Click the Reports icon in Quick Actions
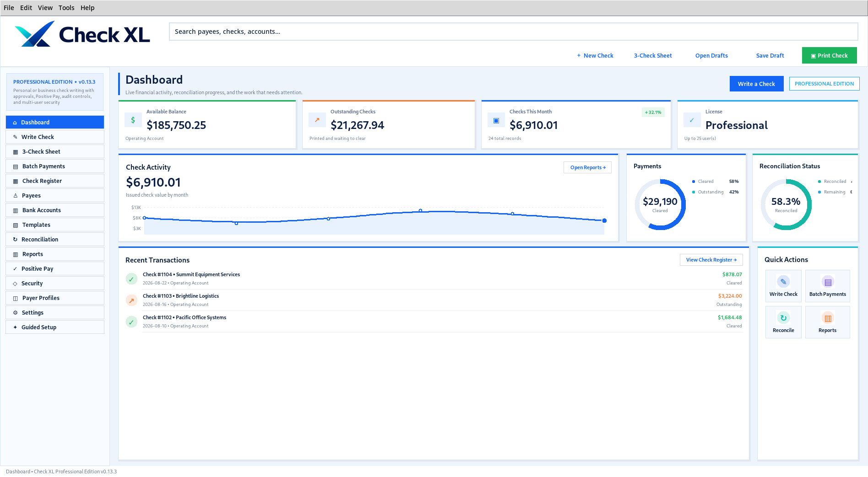868x477 pixels. pyautogui.click(x=828, y=318)
